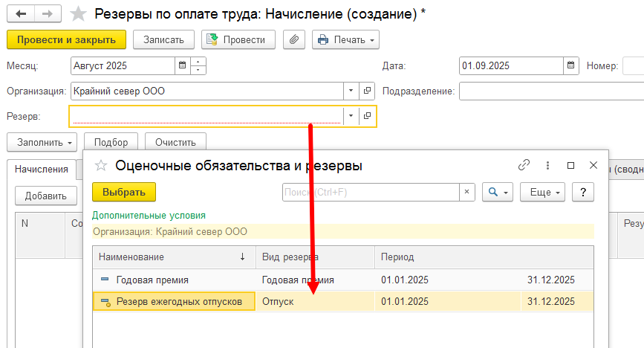The image size is (644, 348).
Task: Maximize the Оценочные обязательства dialog
Action: coord(570,165)
